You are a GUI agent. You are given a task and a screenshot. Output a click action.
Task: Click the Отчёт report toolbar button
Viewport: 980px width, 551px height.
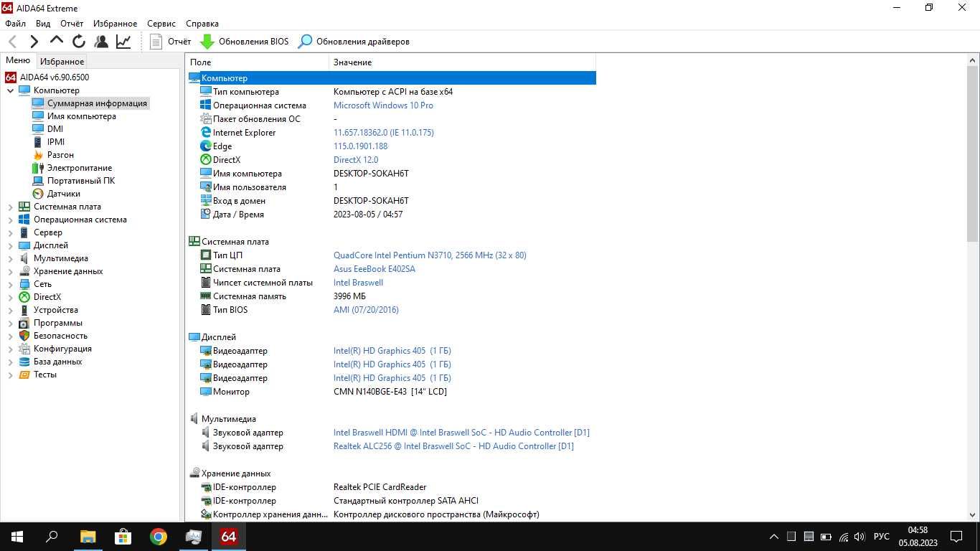coord(171,42)
